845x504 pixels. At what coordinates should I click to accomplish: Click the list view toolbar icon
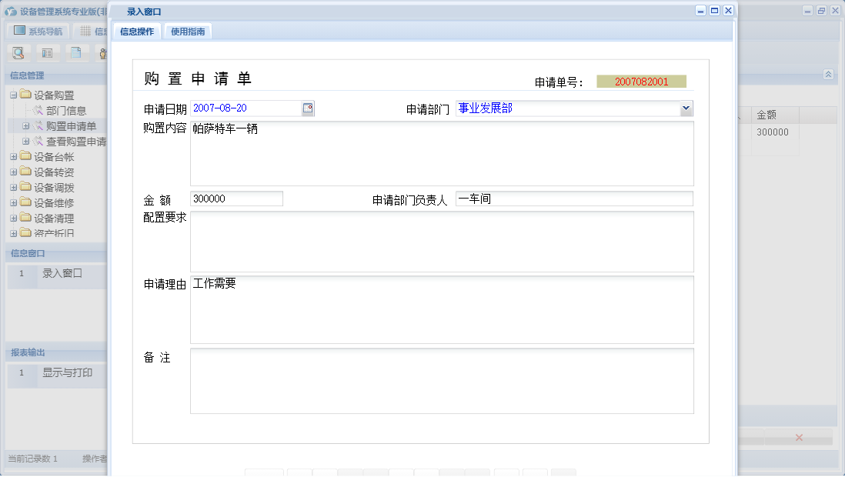(47, 53)
